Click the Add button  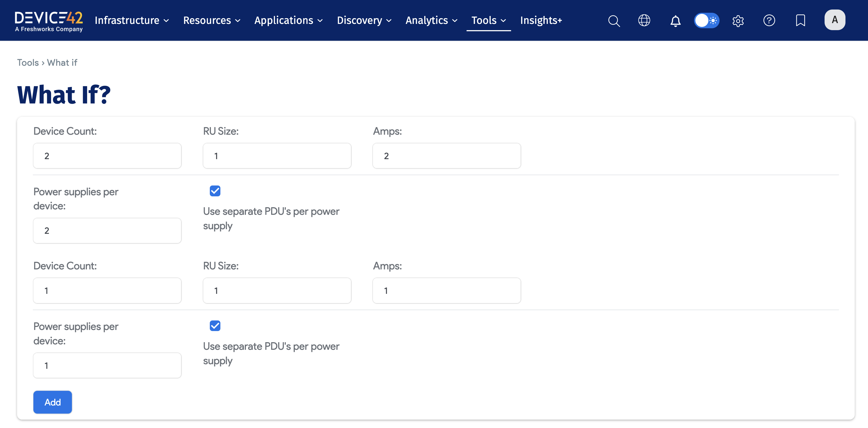pos(53,402)
